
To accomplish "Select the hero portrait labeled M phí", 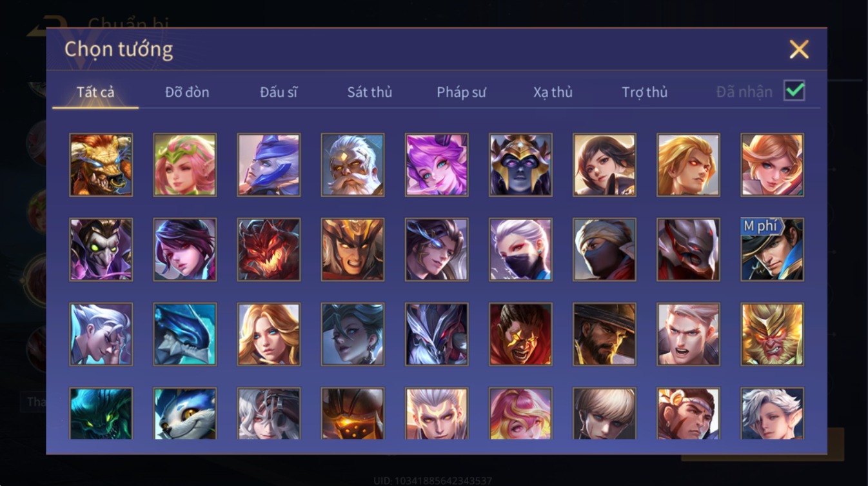I will 772,250.
